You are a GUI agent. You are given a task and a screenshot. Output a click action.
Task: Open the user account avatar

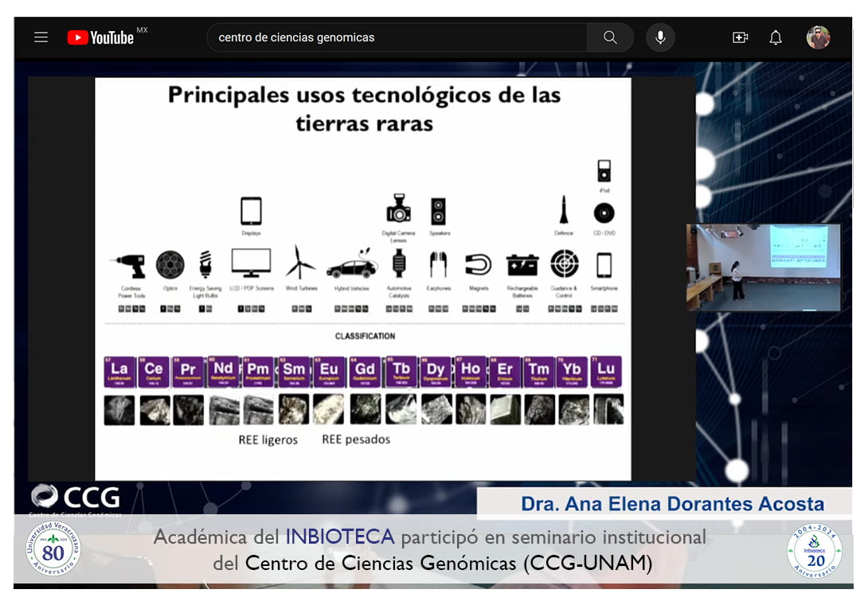tap(818, 37)
